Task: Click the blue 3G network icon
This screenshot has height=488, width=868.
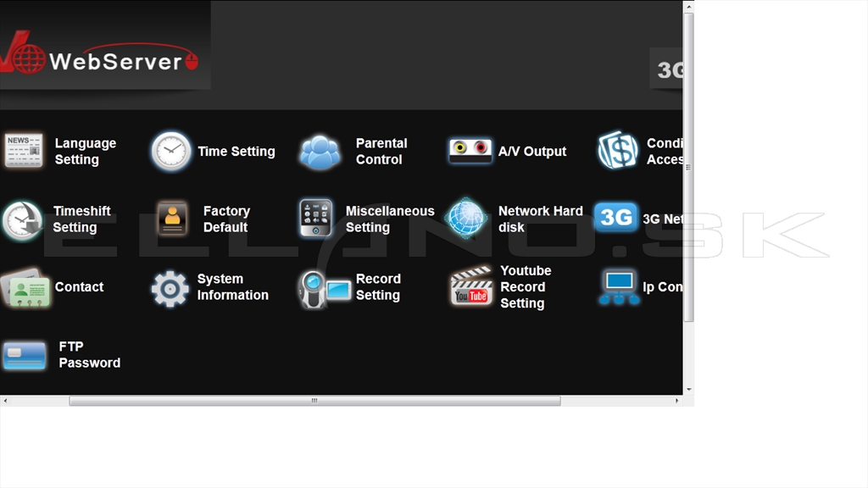Action: (x=615, y=217)
